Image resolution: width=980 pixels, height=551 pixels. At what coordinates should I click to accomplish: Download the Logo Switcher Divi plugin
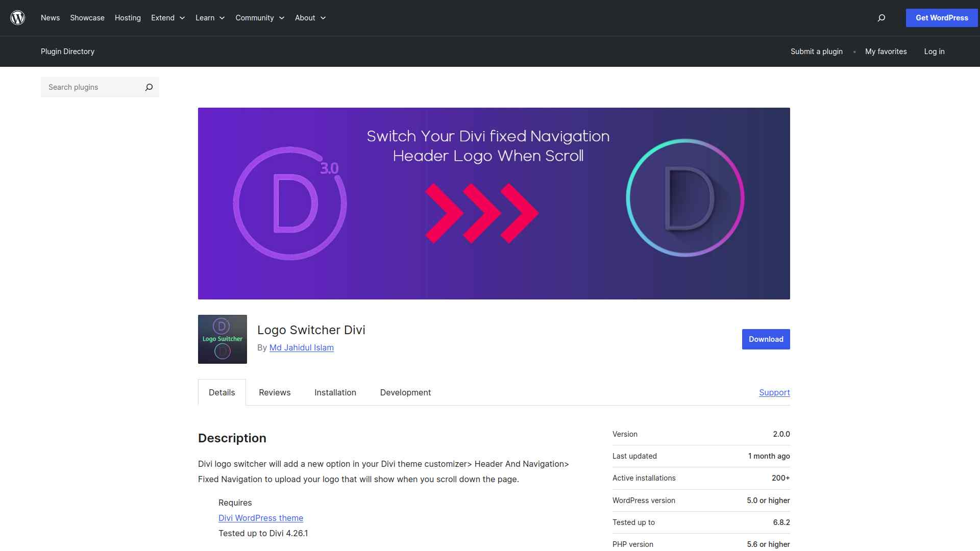coord(766,339)
